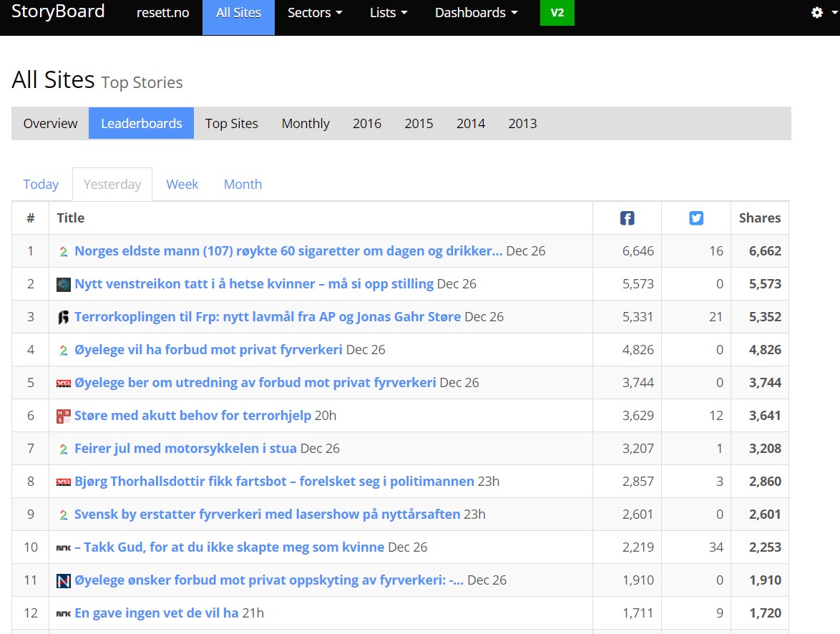Switch to the Week tab
This screenshot has width=840, height=634.
point(182,184)
